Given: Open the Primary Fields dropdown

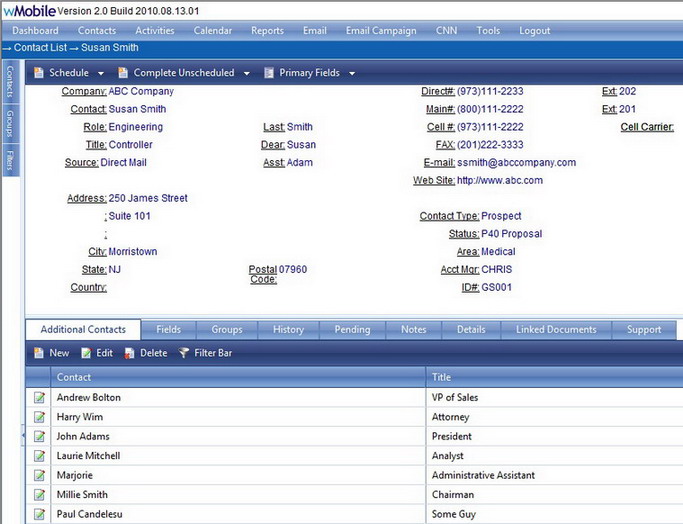Looking at the screenshot, I should [x=309, y=73].
